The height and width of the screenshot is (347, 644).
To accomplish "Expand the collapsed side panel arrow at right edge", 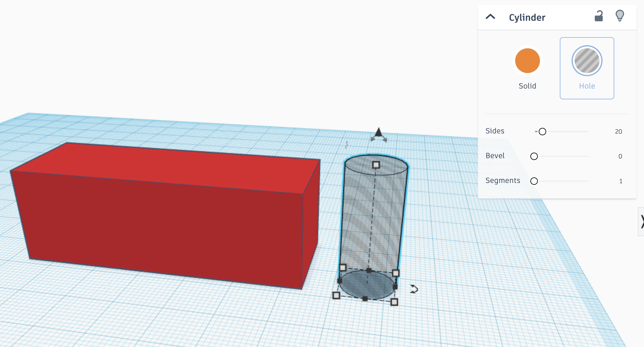I will coord(642,222).
